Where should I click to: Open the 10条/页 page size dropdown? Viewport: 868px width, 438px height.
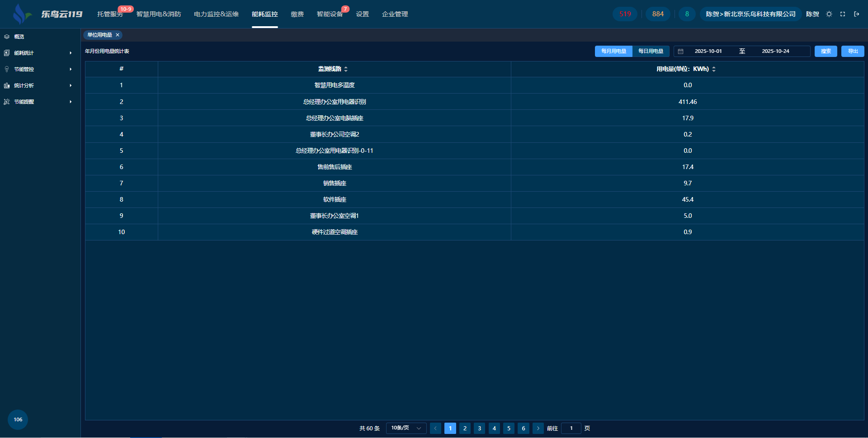coord(406,428)
